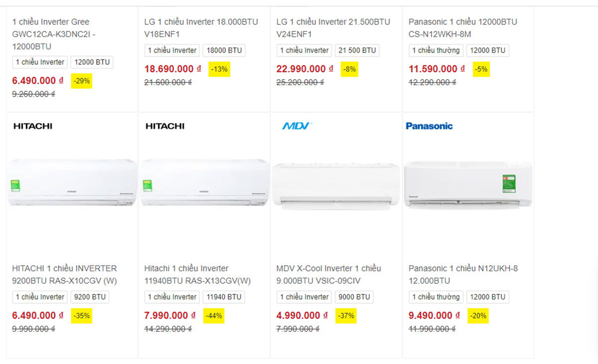Screen dimensions: 598x364
Task: Click the Panasonic brand logo
Action: (x=429, y=126)
